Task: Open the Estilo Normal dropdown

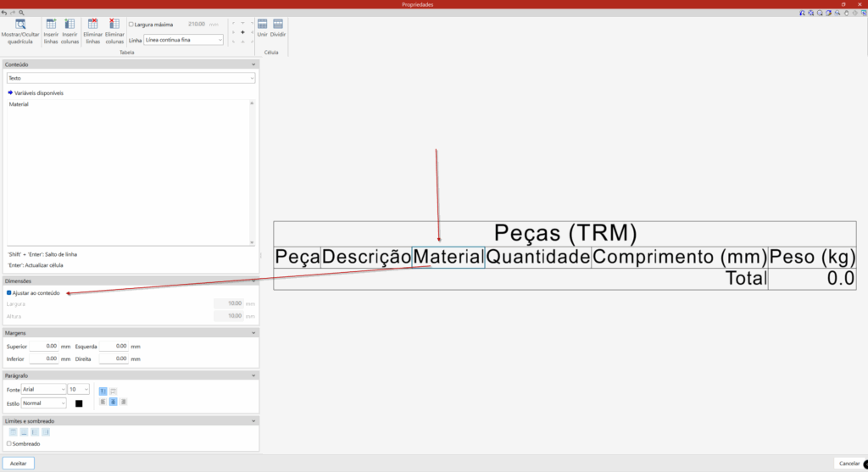Action: (44, 403)
